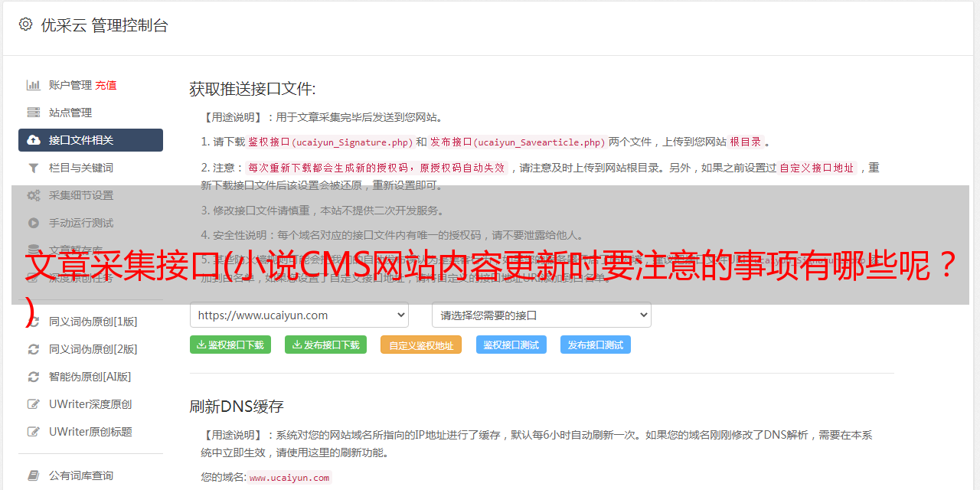This screenshot has height=490, width=980.
Task: Click the cloud upload icon for 接口文件相关
Action: 34,140
